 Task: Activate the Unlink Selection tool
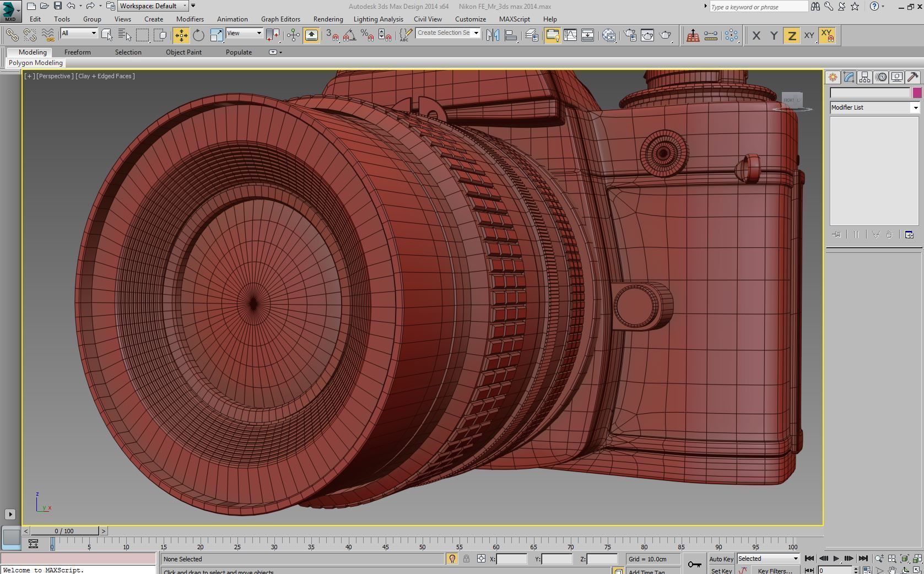[30, 35]
